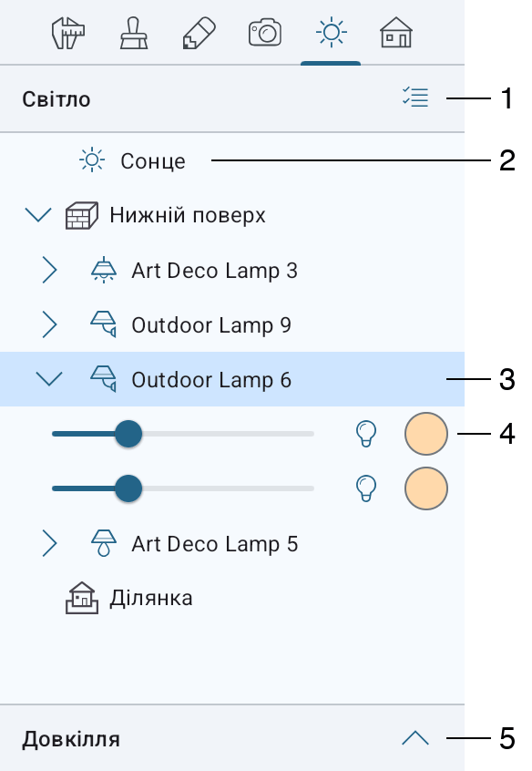Expand Outdoor Lamp 9 settings
532x771 pixels.
coord(50,324)
